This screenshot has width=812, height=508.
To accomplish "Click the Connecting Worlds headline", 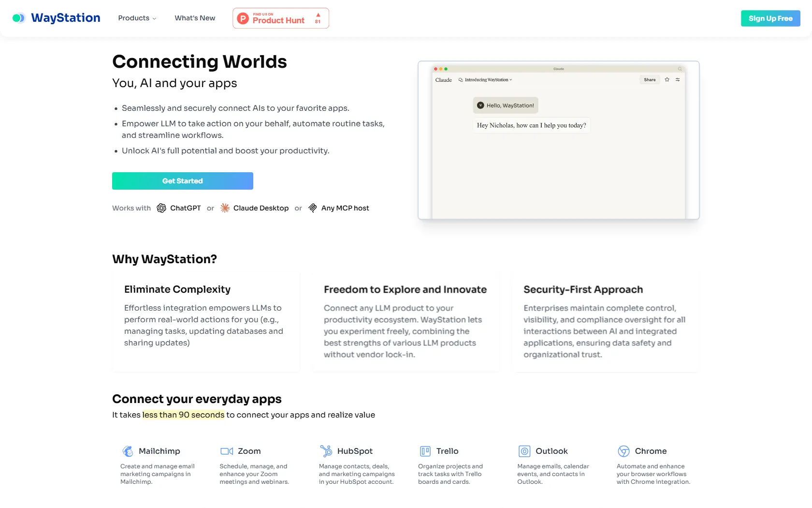I will click(200, 61).
